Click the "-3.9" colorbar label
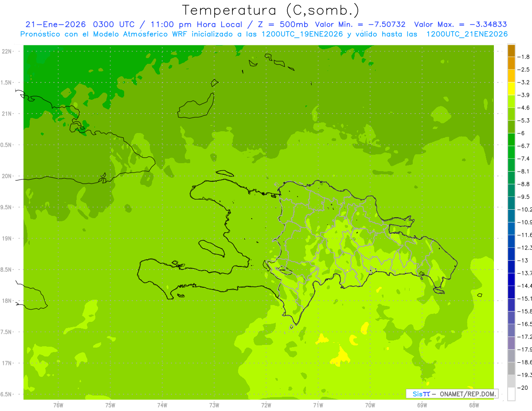 click(524, 95)
